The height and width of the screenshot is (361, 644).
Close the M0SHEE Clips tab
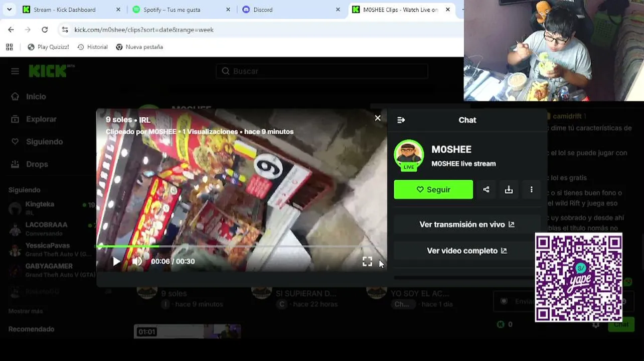pos(447,10)
